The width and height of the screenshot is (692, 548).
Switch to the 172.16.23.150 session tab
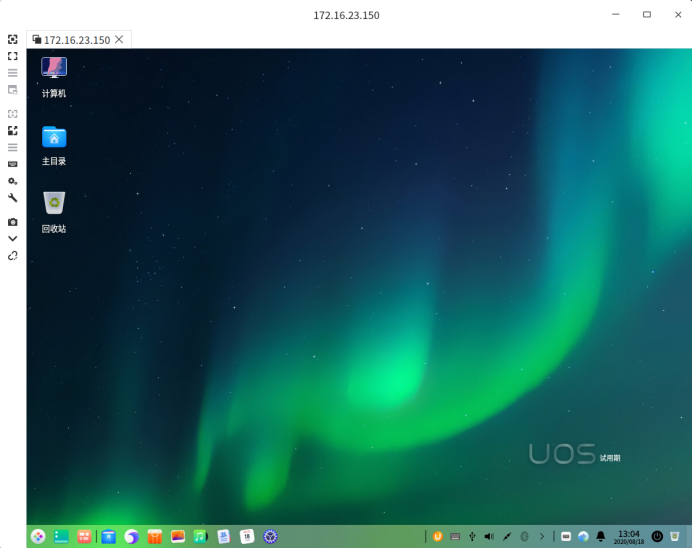(77, 40)
